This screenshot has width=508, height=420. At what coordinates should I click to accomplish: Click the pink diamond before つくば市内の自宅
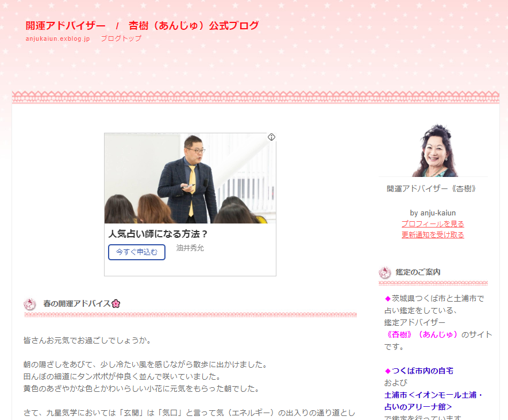(388, 371)
